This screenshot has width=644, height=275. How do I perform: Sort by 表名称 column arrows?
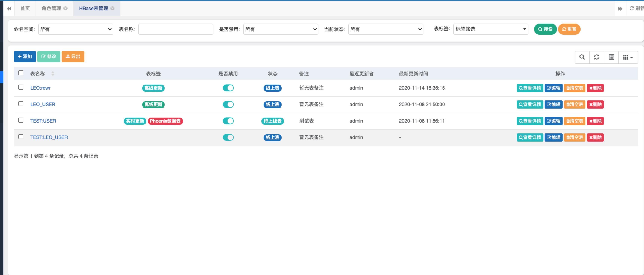[53, 74]
